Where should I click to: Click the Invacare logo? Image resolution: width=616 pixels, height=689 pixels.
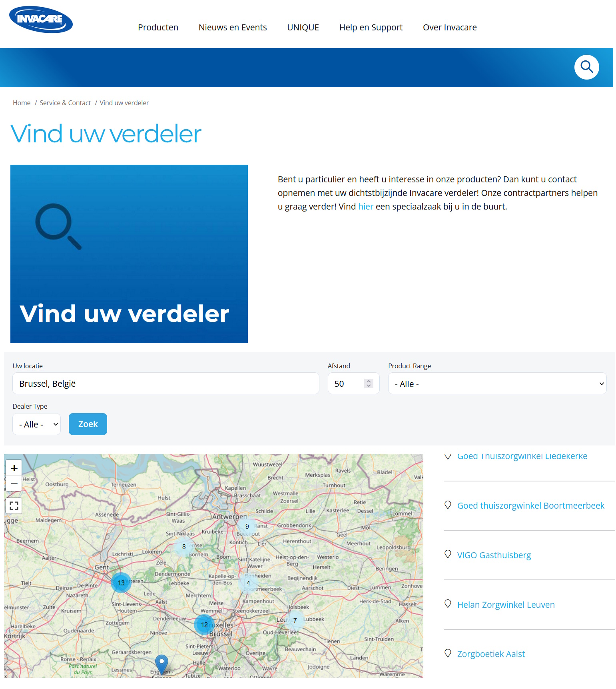pyautogui.click(x=41, y=20)
